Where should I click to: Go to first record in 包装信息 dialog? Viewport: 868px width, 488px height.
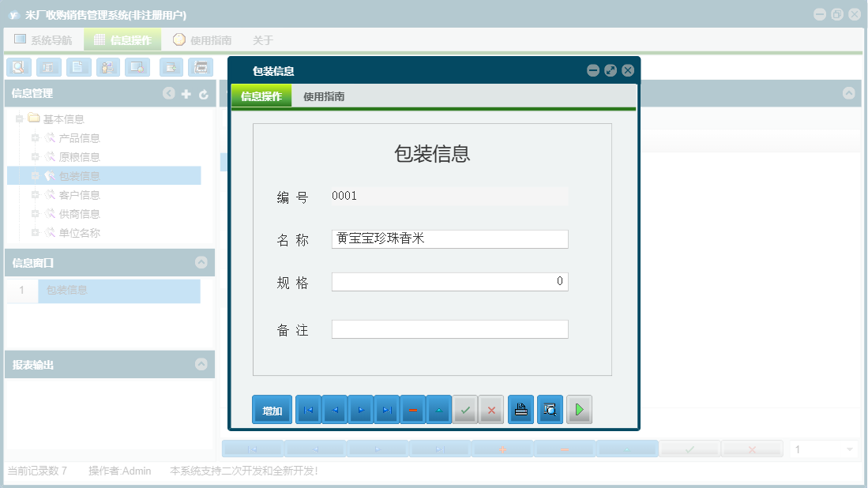pos(308,410)
